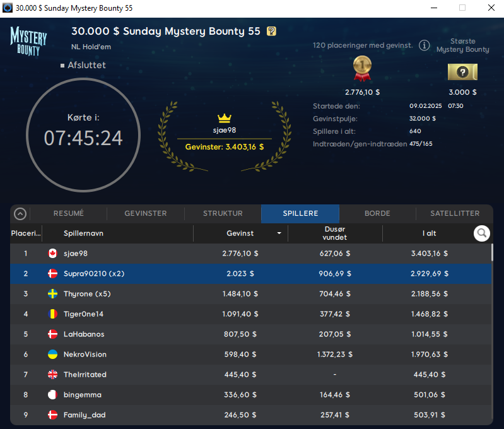Screen dimensions: 504x429
Task: Open the GEVINSTER tab
Action: (x=146, y=213)
